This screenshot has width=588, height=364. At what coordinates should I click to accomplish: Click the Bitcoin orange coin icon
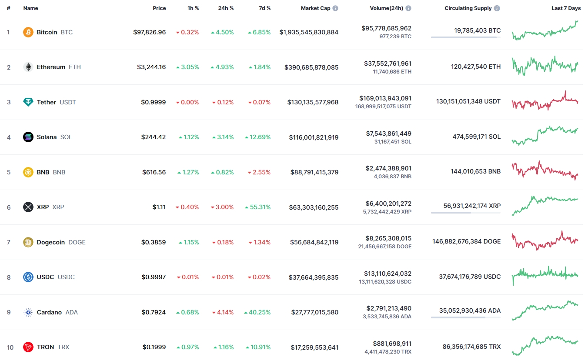(28, 32)
